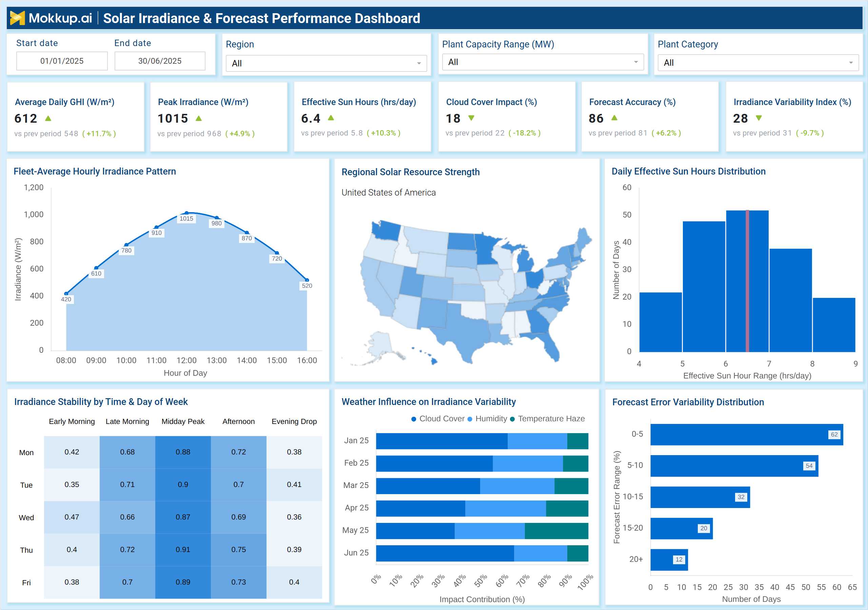
Task: Click the Mar 25 Humidity bar segment
Action: (x=517, y=486)
